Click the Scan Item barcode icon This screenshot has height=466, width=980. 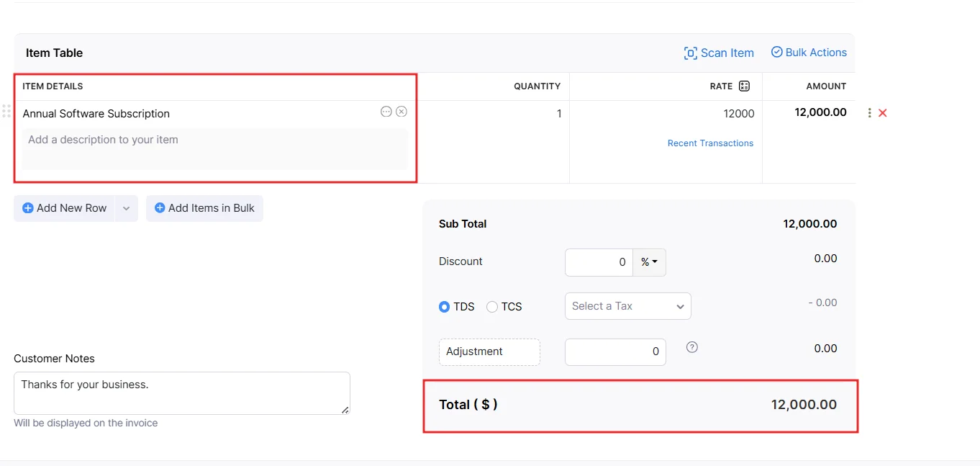click(690, 53)
